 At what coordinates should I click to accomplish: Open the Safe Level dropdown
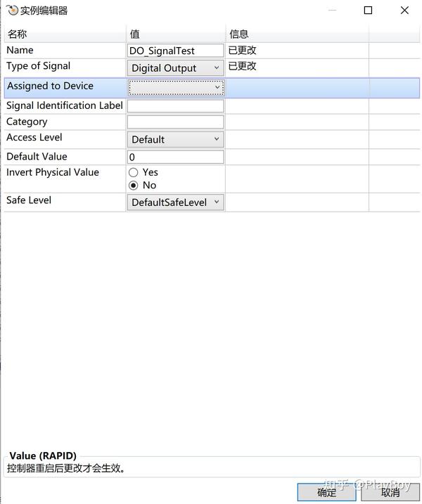tap(176, 202)
